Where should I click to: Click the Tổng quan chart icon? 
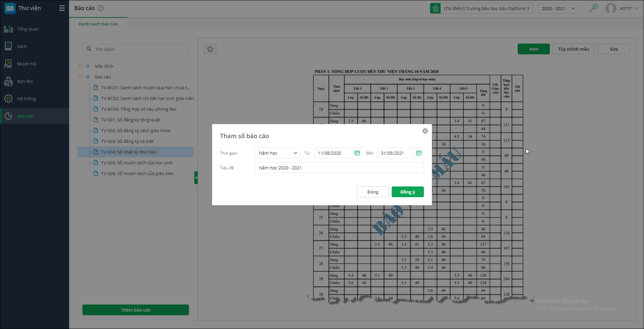[x=8, y=29]
